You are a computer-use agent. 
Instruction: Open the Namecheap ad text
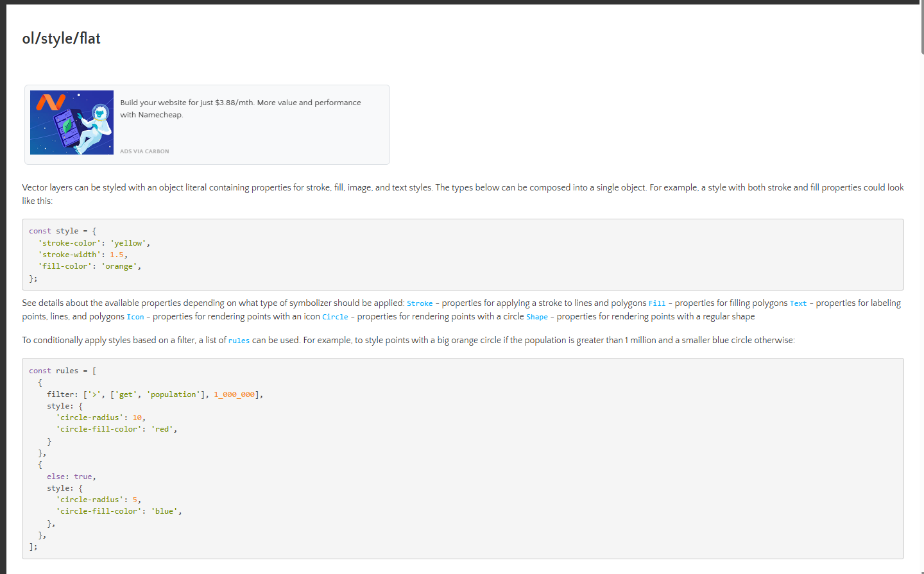[x=241, y=108]
